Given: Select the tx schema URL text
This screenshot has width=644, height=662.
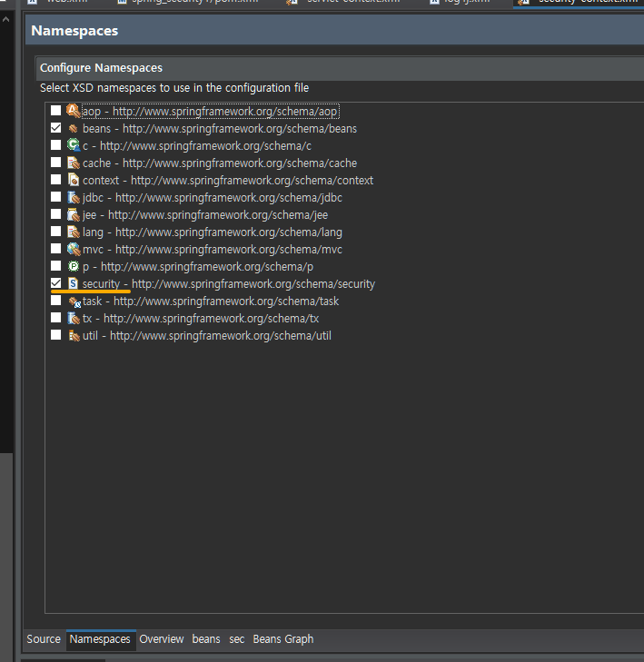Looking at the screenshot, I should pos(211,319).
